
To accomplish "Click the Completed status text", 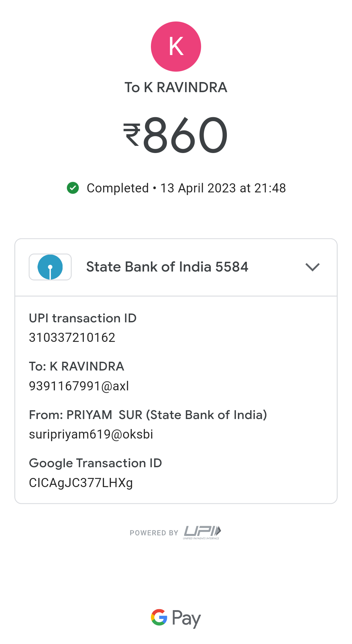I will (117, 188).
